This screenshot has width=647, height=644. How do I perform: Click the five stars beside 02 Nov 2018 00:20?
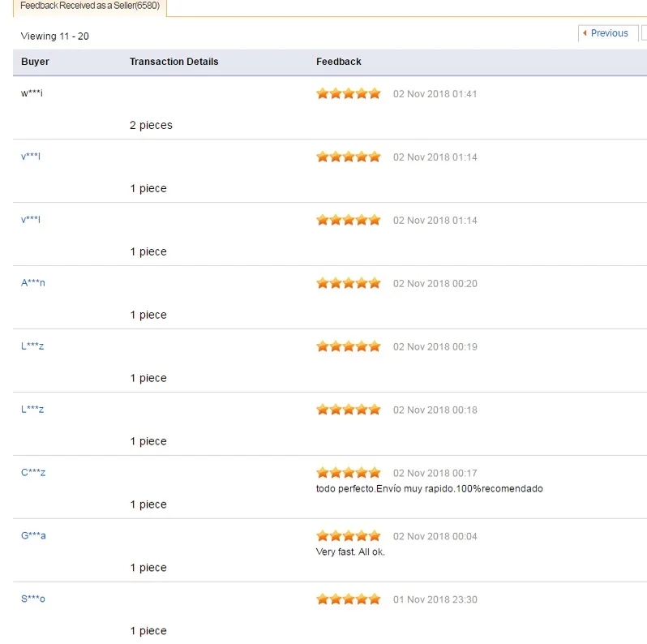(349, 283)
